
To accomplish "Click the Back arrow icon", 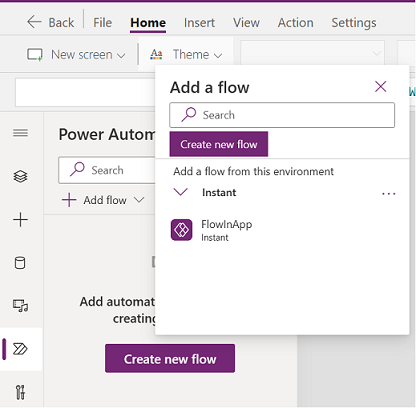I will click(x=34, y=22).
